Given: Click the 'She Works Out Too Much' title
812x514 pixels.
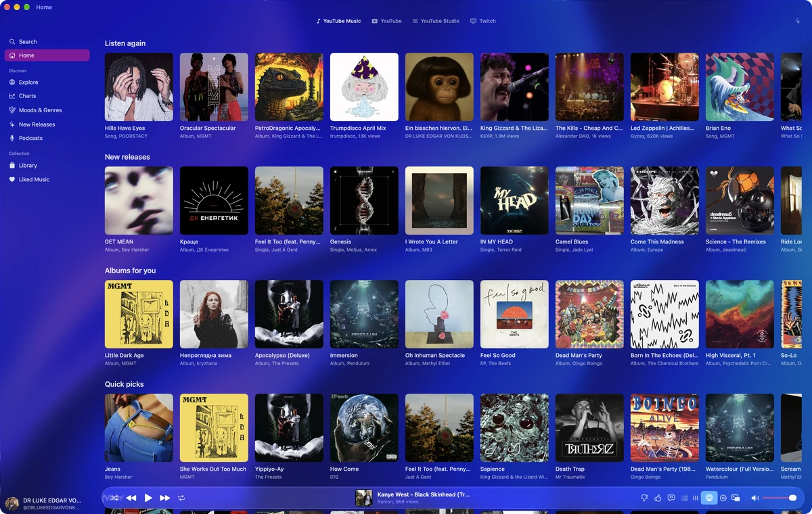Looking at the screenshot, I should (x=213, y=469).
